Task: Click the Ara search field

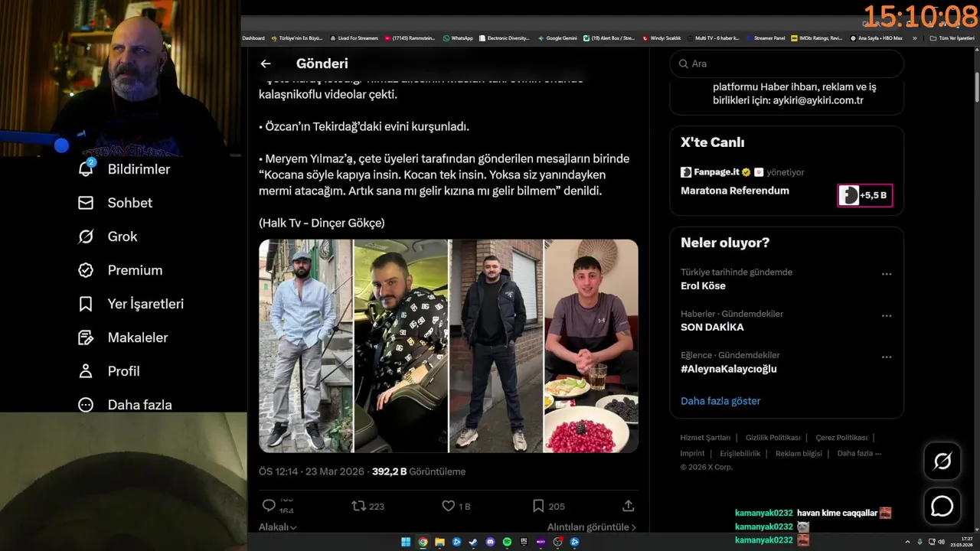Action: 786,64
